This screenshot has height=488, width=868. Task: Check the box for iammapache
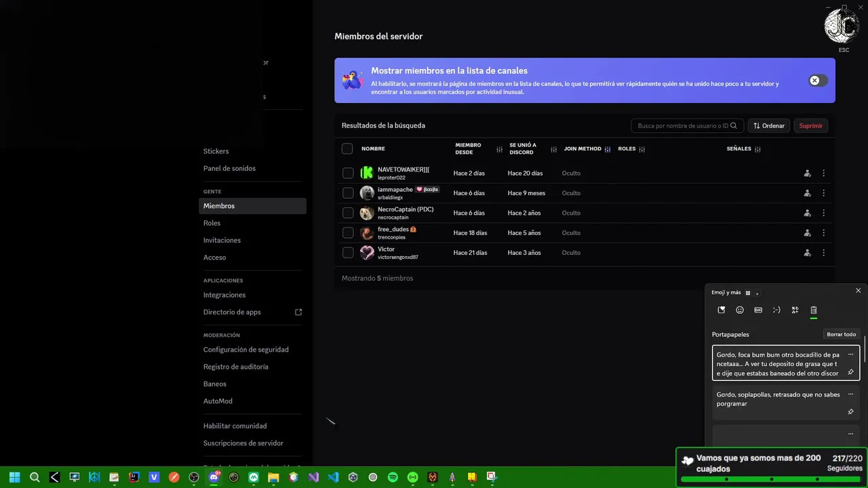point(348,193)
